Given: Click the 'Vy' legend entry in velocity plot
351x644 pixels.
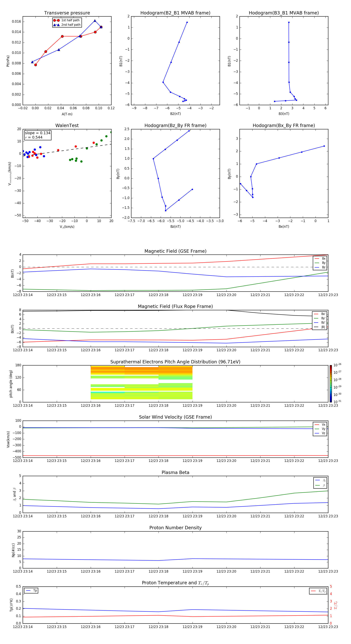Looking at the screenshot, I should click(320, 429).
